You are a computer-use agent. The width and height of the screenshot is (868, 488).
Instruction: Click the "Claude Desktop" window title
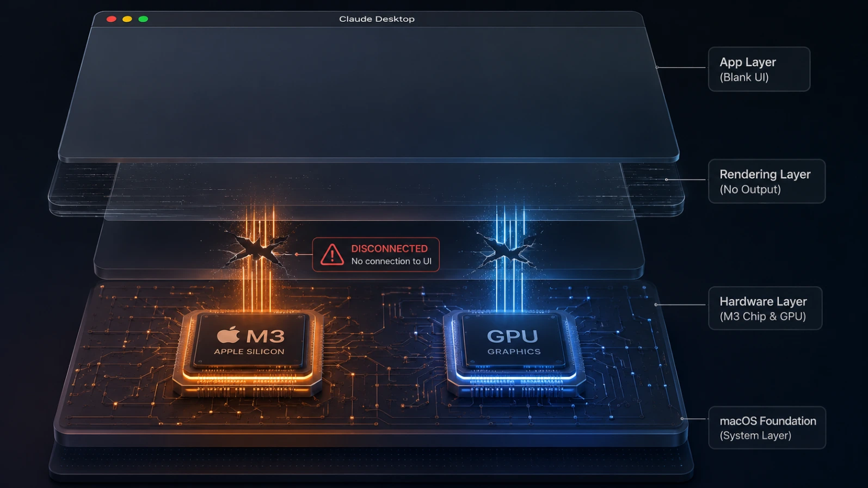377,19
